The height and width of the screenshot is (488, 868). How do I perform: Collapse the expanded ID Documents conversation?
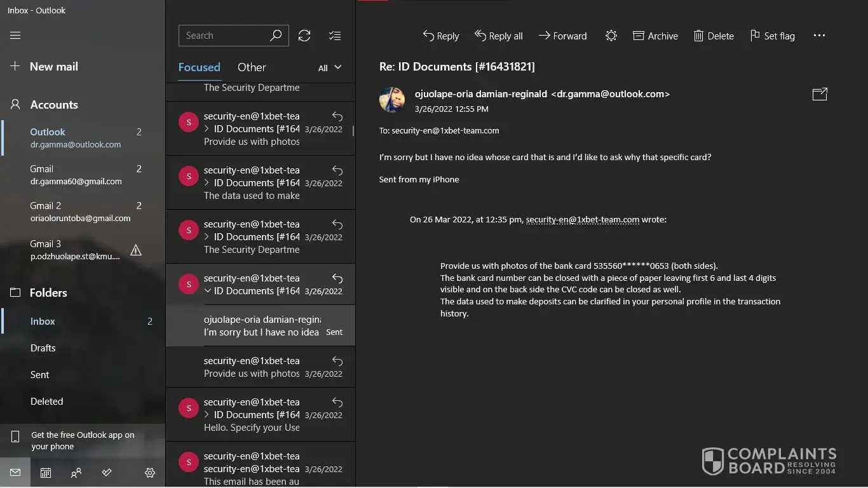tap(208, 291)
